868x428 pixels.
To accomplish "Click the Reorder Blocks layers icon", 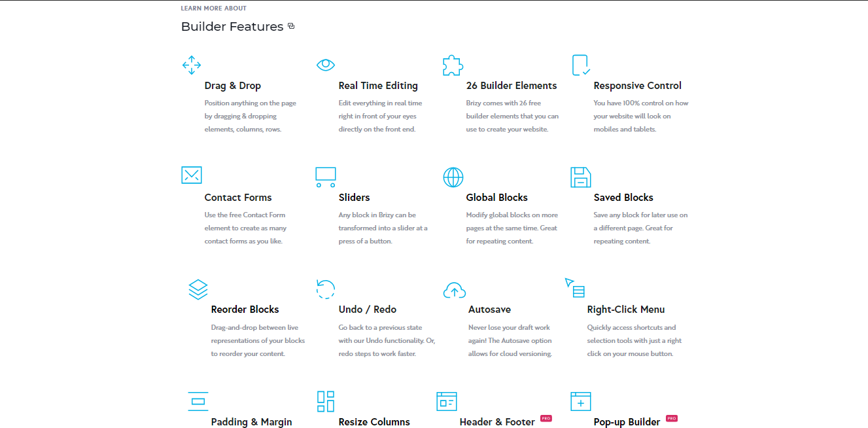I will coord(198,289).
